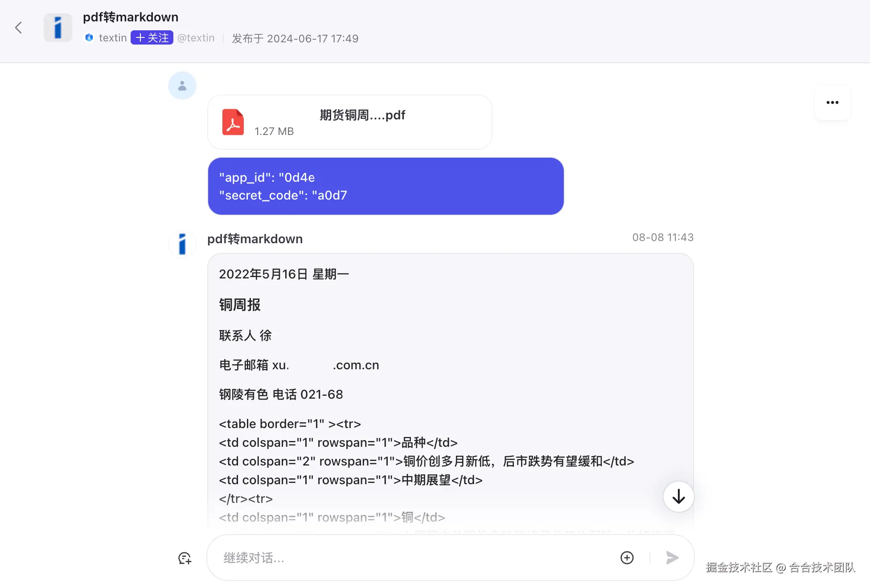Click the 铜周报 heading in the response
Image resolution: width=870 pixels, height=588 pixels.
[240, 305]
